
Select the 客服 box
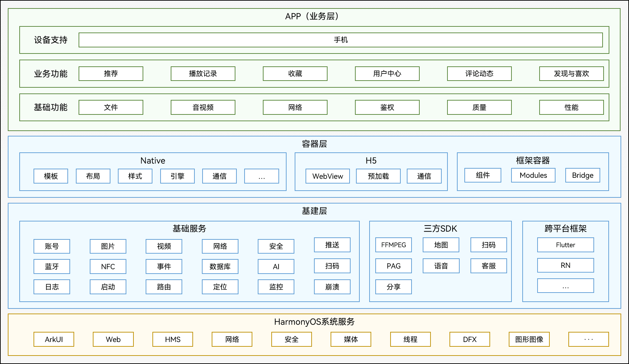coord(489,266)
